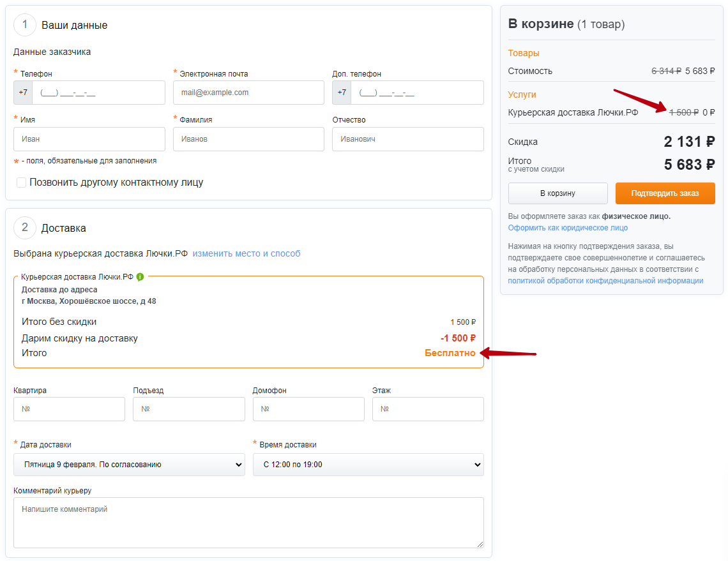The height and width of the screenshot is (561, 728).
Task: Click the Этаж input field
Action: [428, 409]
